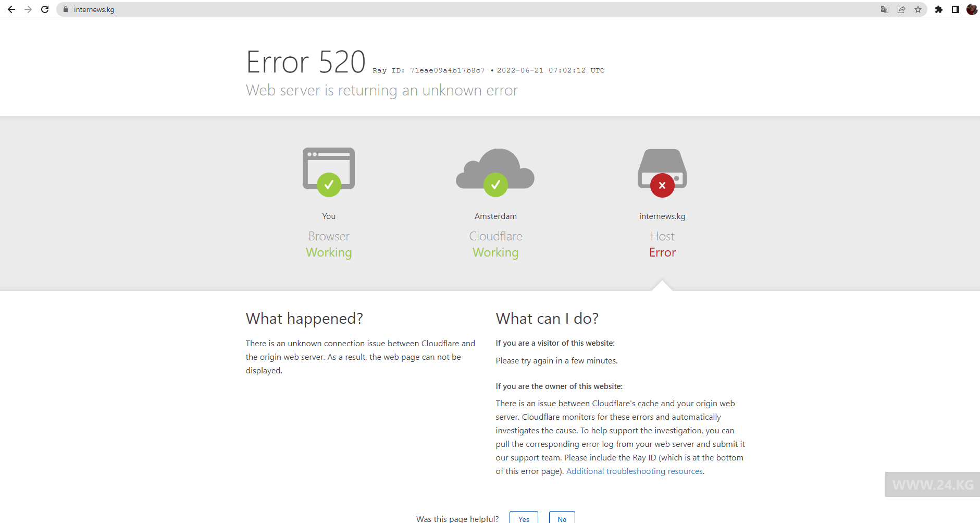The height and width of the screenshot is (523, 980).
Task: Click the browser forward arrow
Action: click(x=28, y=9)
